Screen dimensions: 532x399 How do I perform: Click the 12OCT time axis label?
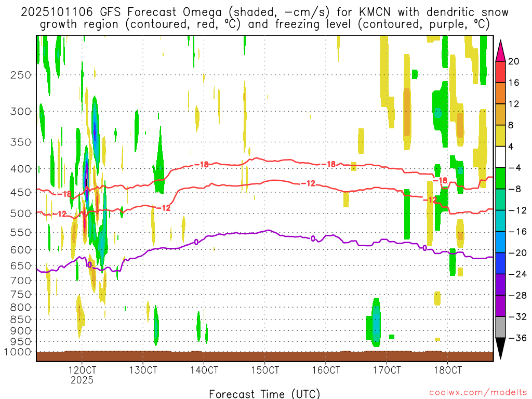[x=82, y=370]
